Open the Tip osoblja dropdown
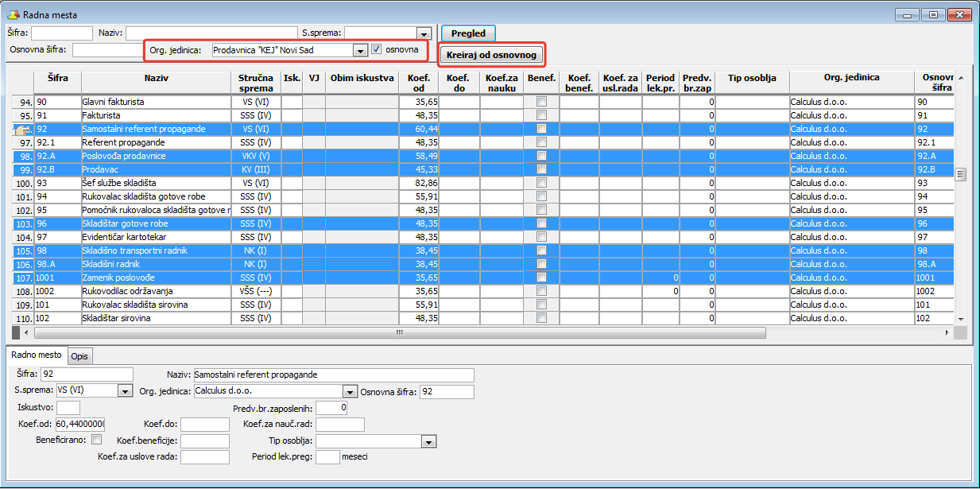The image size is (980, 489). 428,441
